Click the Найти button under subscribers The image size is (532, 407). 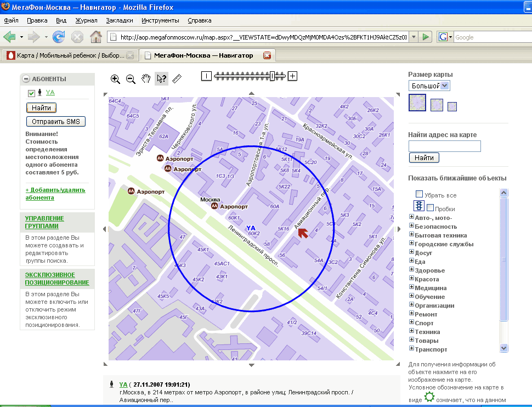click(x=41, y=108)
